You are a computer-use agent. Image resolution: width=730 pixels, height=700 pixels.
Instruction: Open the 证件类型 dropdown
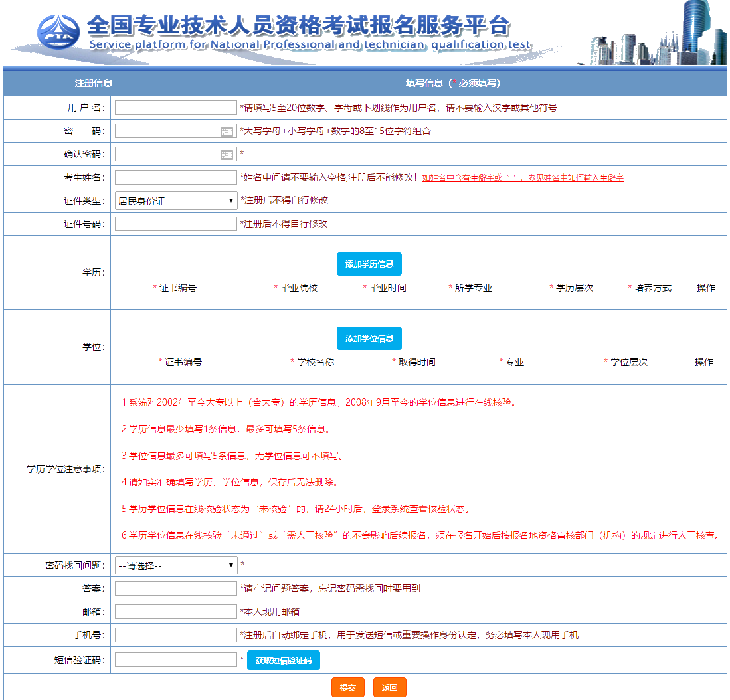[x=176, y=201]
